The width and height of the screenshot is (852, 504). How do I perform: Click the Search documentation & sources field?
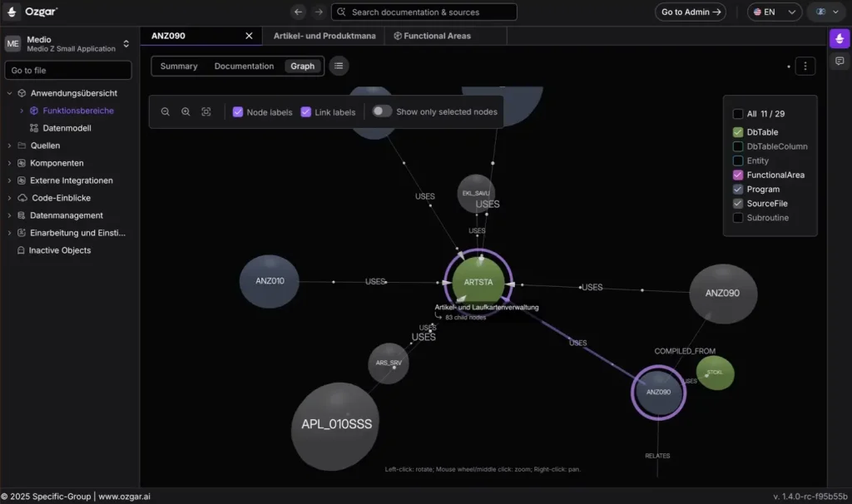[x=424, y=12]
